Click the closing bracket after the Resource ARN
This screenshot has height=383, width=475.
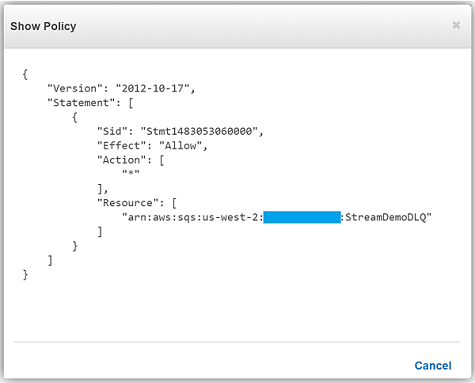(x=100, y=232)
